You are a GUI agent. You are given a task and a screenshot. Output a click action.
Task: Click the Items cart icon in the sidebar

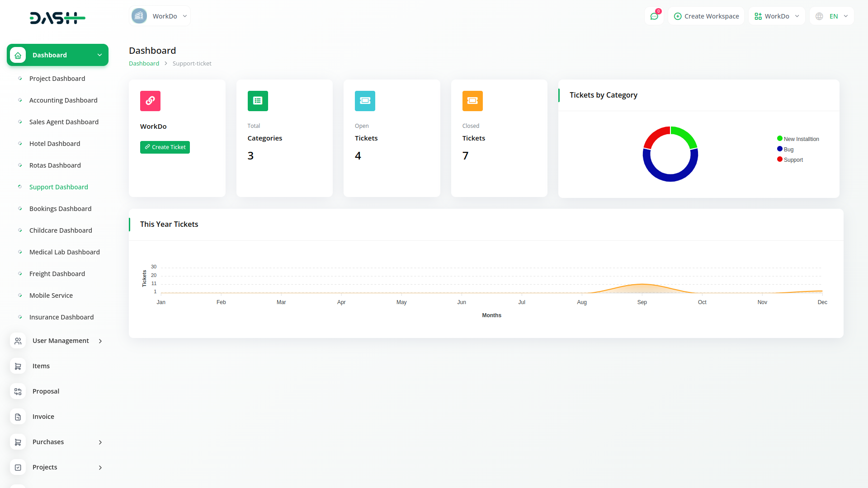[x=18, y=366]
